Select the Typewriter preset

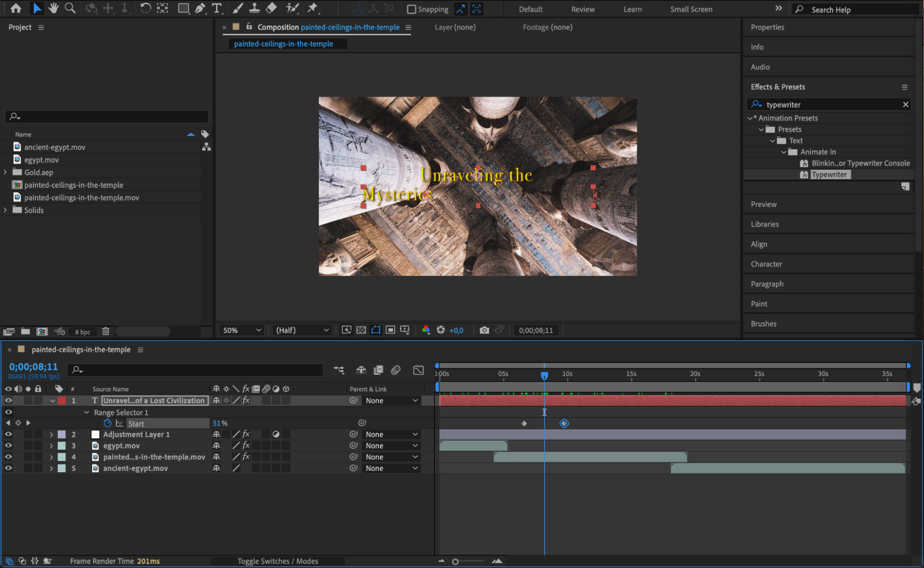[829, 174]
